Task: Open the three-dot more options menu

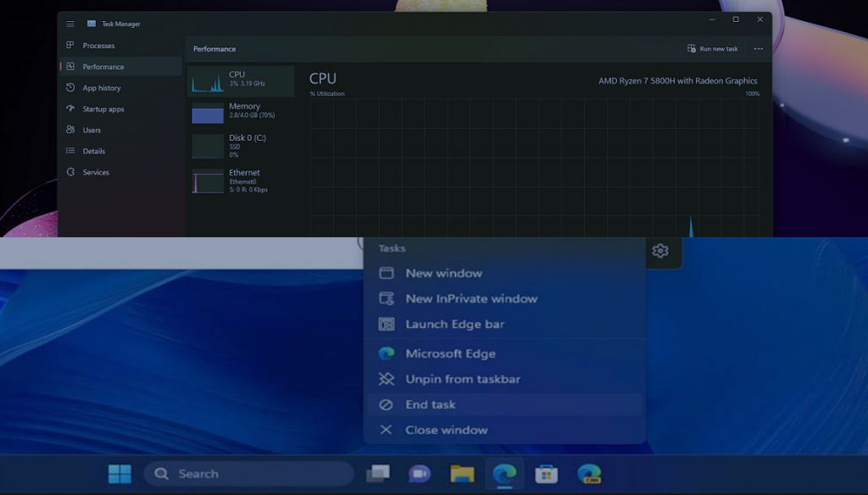Action: tap(758, 49)
